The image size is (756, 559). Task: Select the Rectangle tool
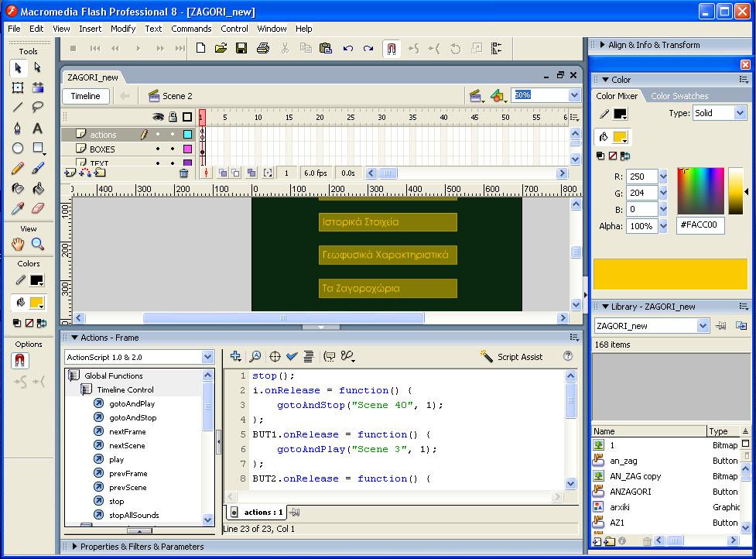(38, 148)
